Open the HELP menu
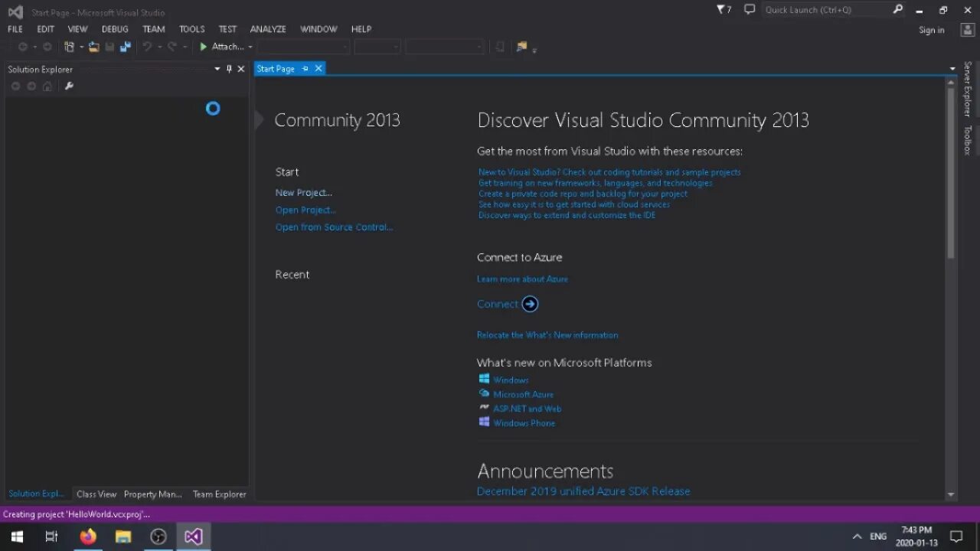The image size is (980, 551). [x=361, y=29]
